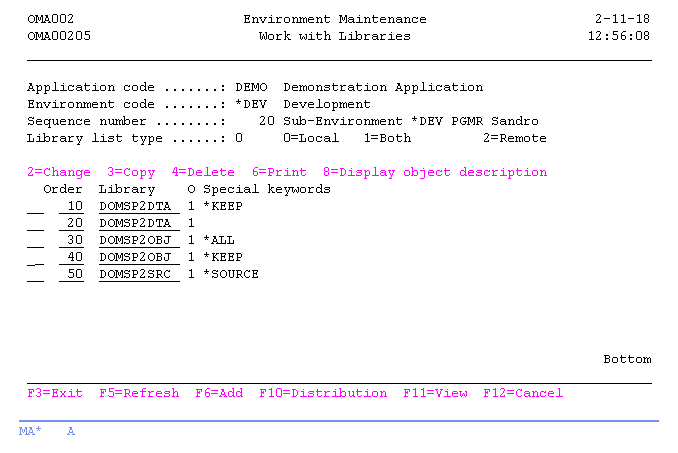Cancel using F12=Cancel
The width and height of the screenshot is (678, 453).
(523, 393)
